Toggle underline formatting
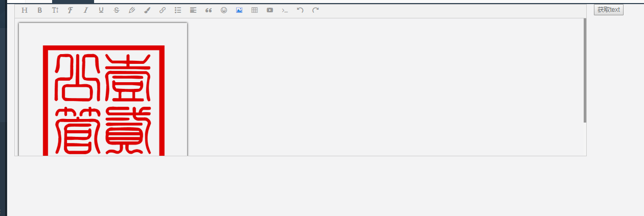Image resolution: width=644 pixels, height=216 pixels. point(101,10)
